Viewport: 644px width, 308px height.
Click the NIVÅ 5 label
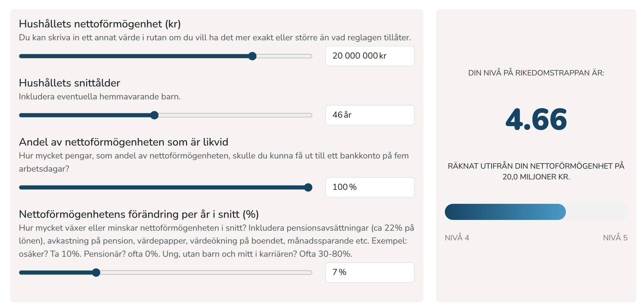pos(615,238)
